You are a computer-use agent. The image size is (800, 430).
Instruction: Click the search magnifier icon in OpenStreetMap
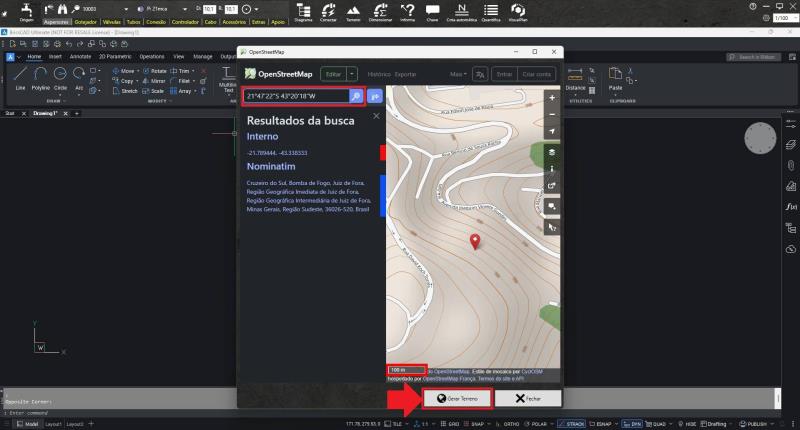(355, 96)
